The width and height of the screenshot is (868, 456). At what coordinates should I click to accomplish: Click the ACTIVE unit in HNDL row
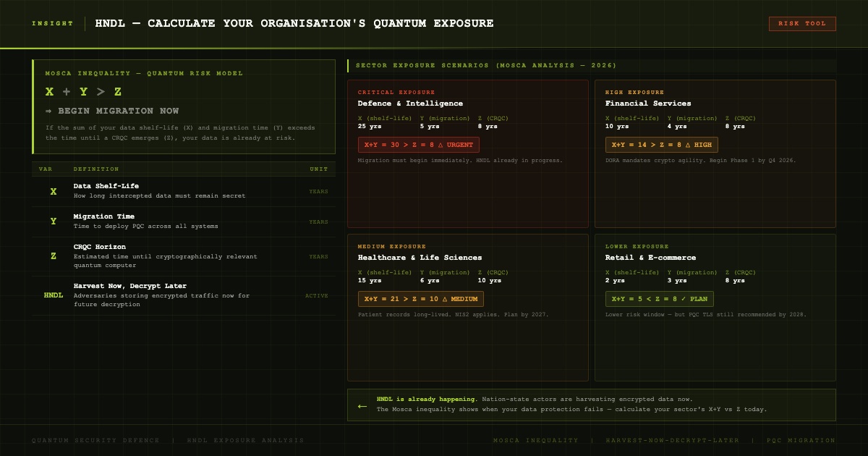[317, 296]
